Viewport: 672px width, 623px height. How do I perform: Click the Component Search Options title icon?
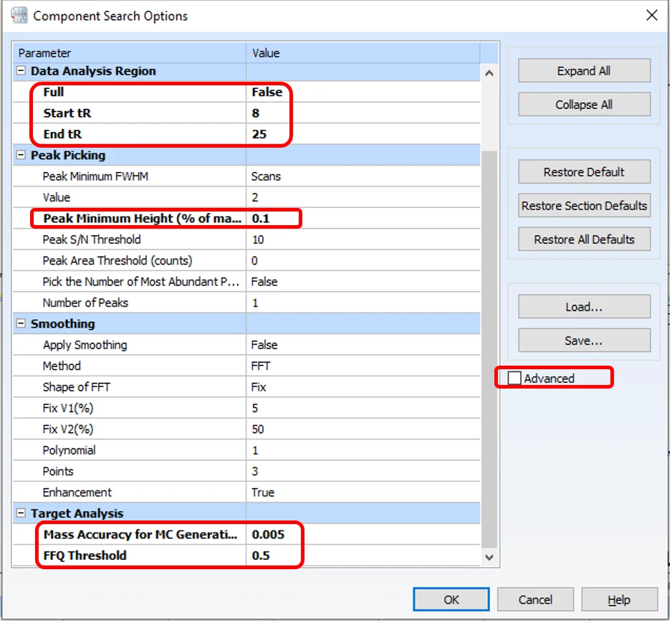coord(19,16)
